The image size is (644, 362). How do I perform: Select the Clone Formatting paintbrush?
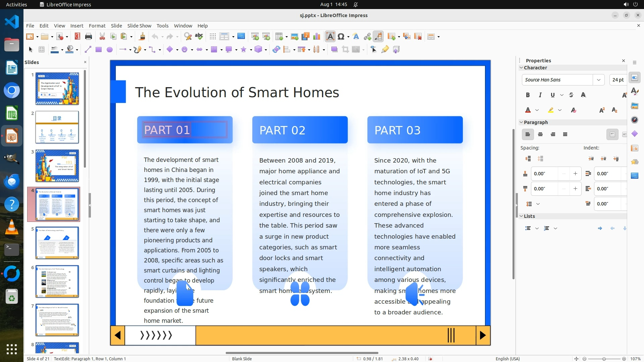(x=142, y=37)
